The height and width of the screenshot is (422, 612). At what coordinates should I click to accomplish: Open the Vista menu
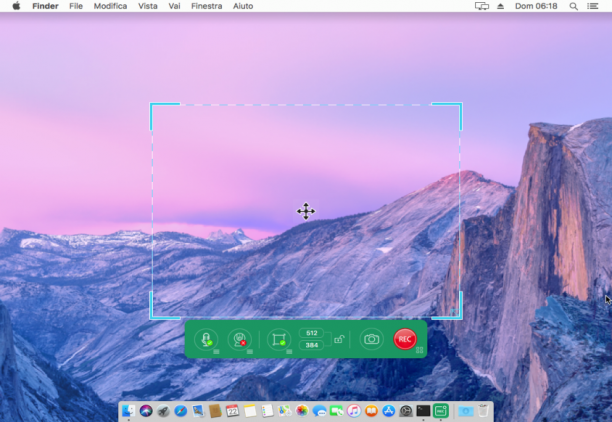[148, 6]
